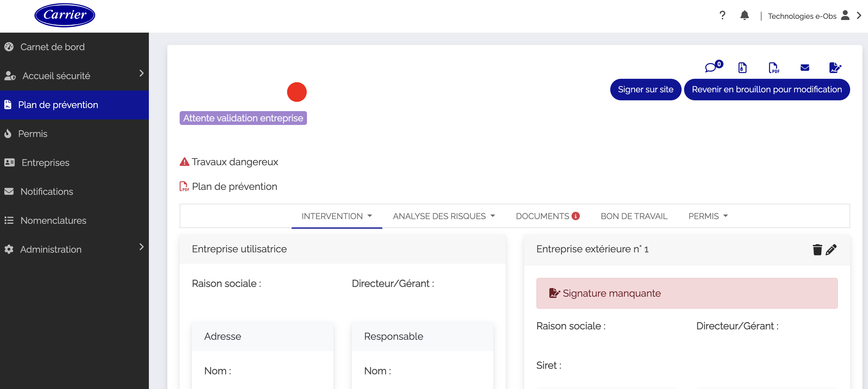Click the Entreprises ID card icon
868x389 pixels.
pyautogui.click(x=10, y=163)
